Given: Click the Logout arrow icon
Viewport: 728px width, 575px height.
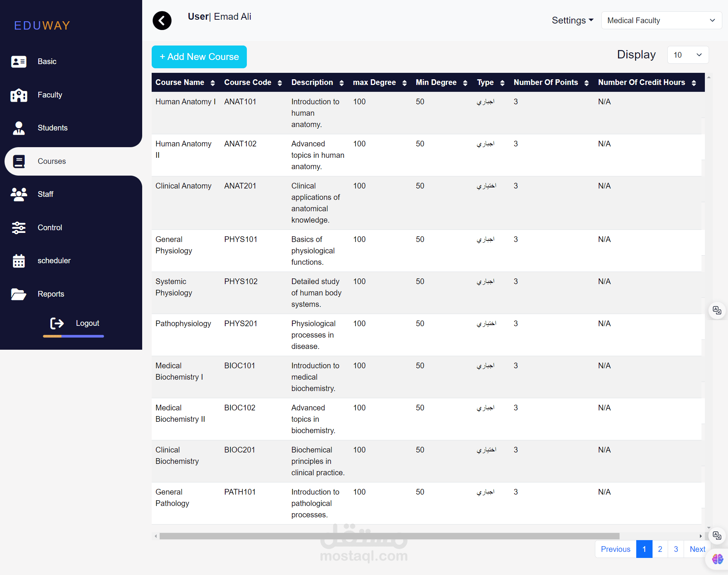Looking at the screenshot, I should [x=57, y=323].
